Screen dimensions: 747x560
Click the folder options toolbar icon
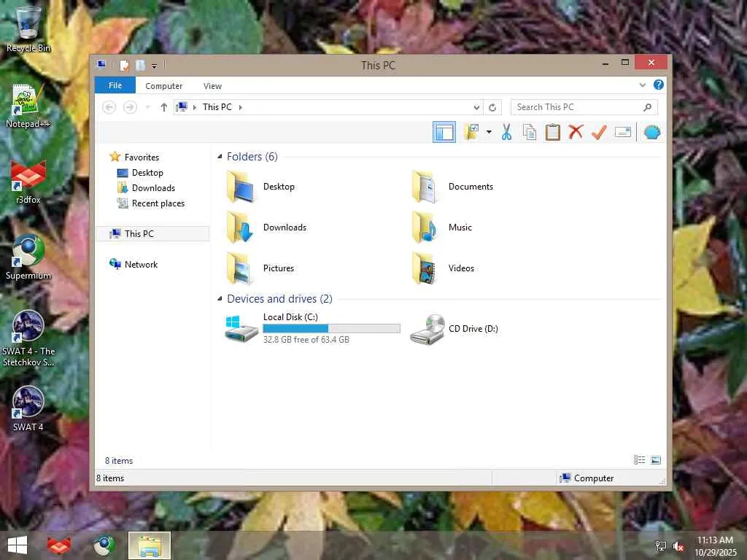tap(472, 132)
